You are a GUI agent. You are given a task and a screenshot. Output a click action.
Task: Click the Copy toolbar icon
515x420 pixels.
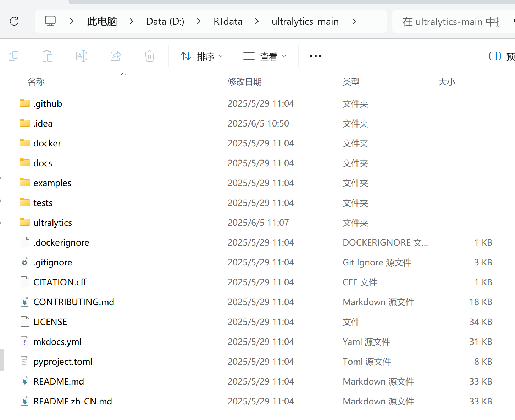click(x=13, y=56)
